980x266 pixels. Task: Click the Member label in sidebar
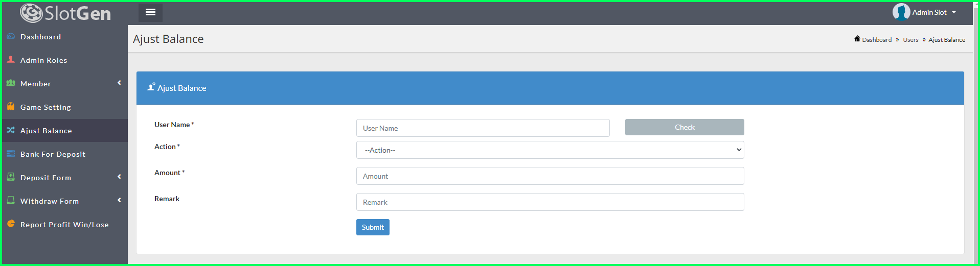pos(36,84)
